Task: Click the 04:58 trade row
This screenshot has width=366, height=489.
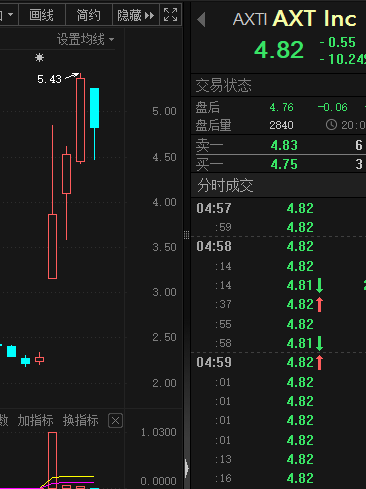Action: tap(279, 246)
